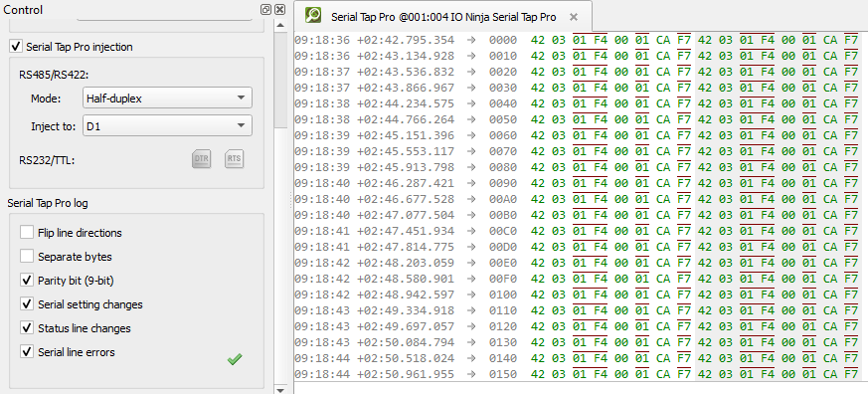Click direction arrow in 0000 row
This screenshot has height=394, width=868.
pos(471,40)
